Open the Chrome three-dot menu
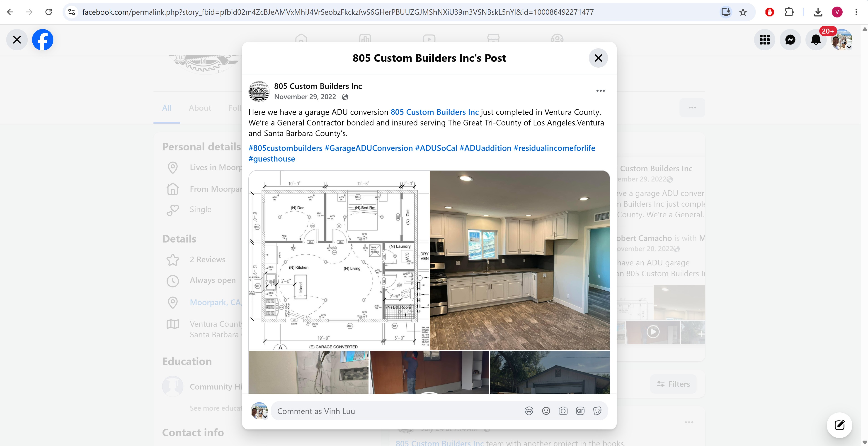The image size is (868, 446). click(856, 12)
